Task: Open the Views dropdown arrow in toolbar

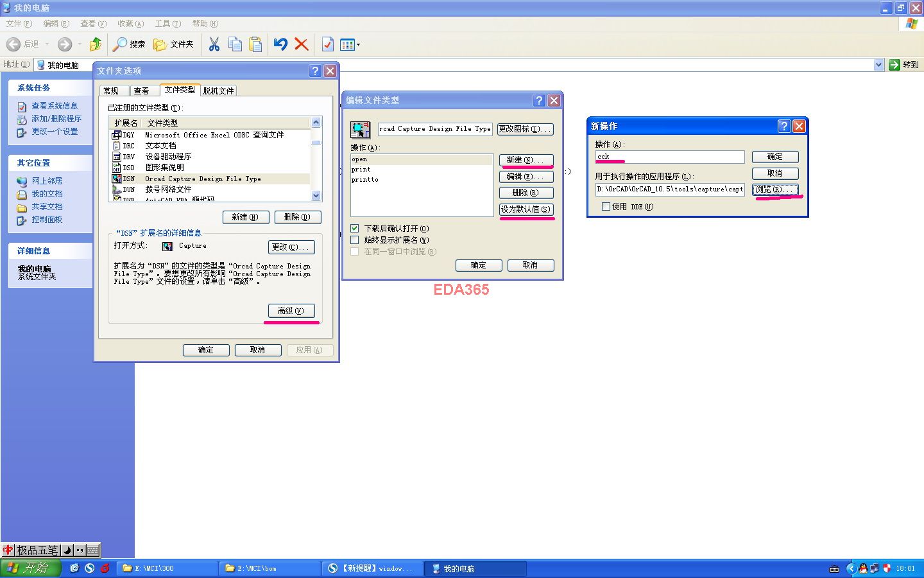Action: pyautogui.click(x=358, y=44)
